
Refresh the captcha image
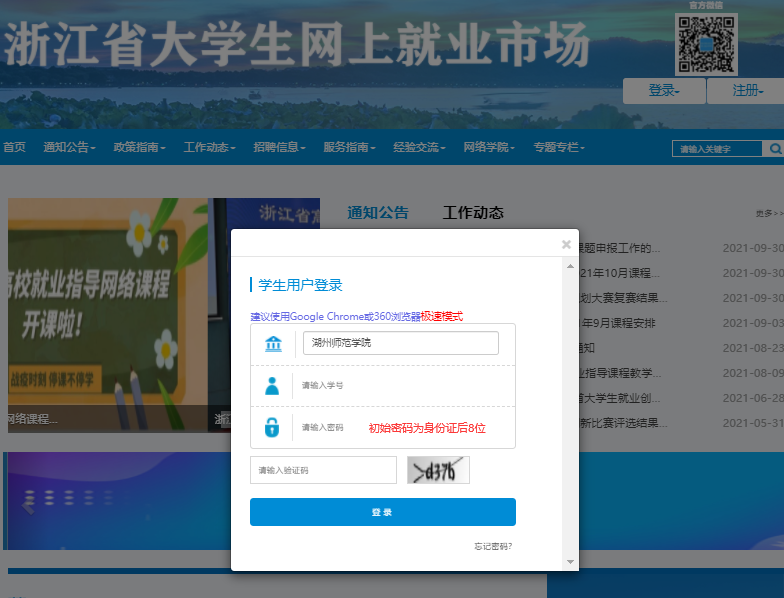(438, 470)
